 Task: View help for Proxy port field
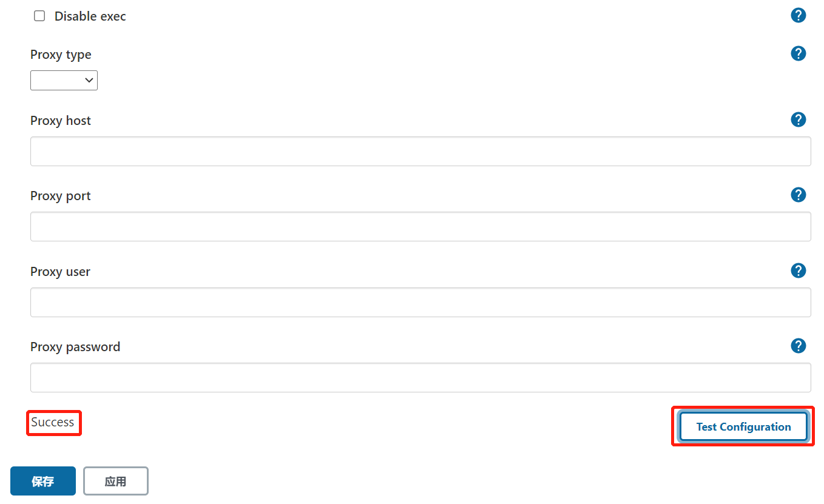coord(799,195)
